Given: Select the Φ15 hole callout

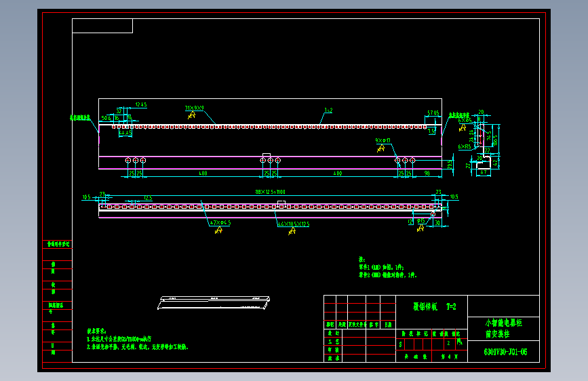Looking at the screenshot, I should coord(420,221).
